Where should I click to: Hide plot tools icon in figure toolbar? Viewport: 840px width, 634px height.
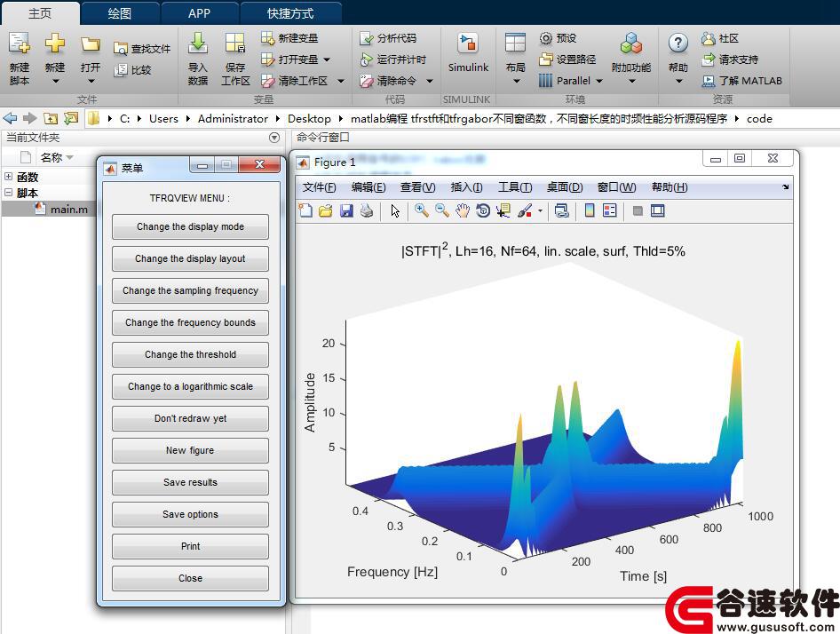click(x=638, y=210)
